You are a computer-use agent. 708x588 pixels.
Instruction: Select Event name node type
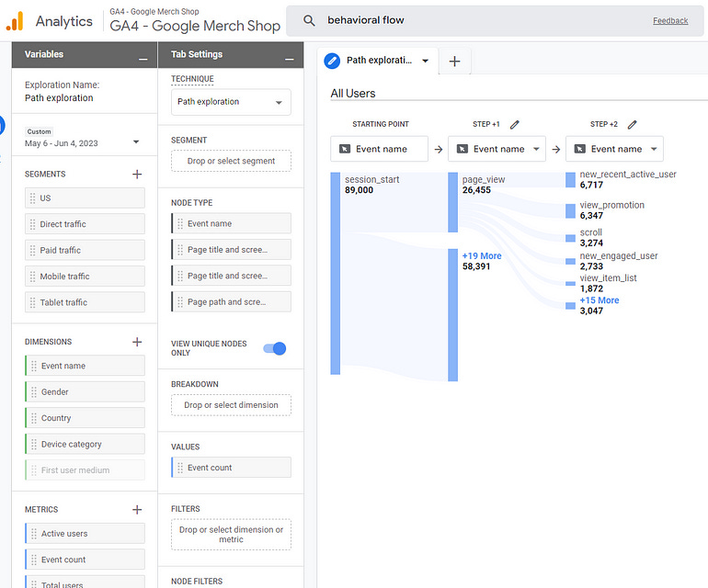231,224
